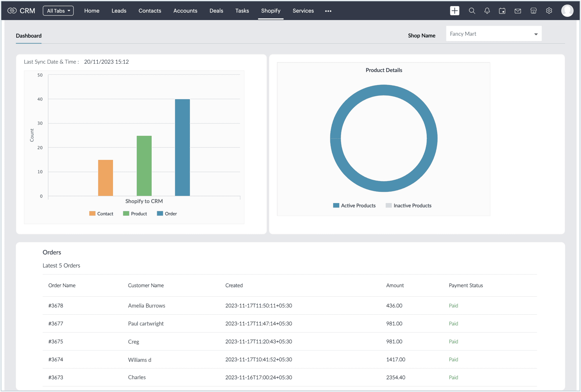Expand the Shop Name Fancy Mart dropdown
This screenshot has height=392, width=581.
point(494,34)
